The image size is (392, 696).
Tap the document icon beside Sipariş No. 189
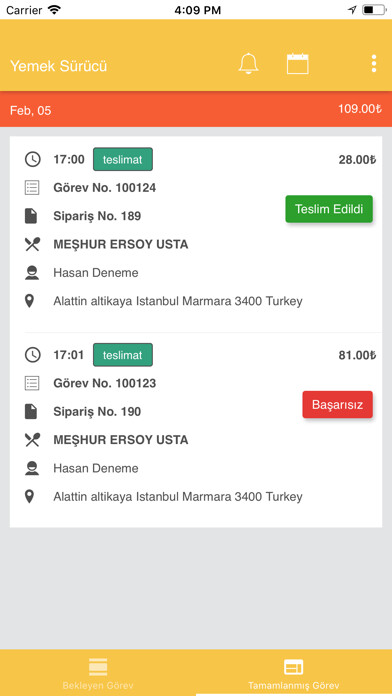tap(31, 216)
